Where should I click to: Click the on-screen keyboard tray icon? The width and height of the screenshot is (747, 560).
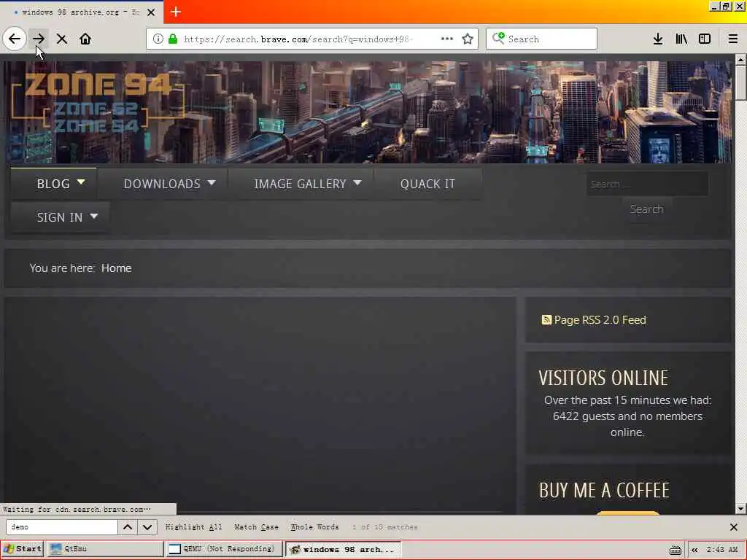click(x=675, y=550)
